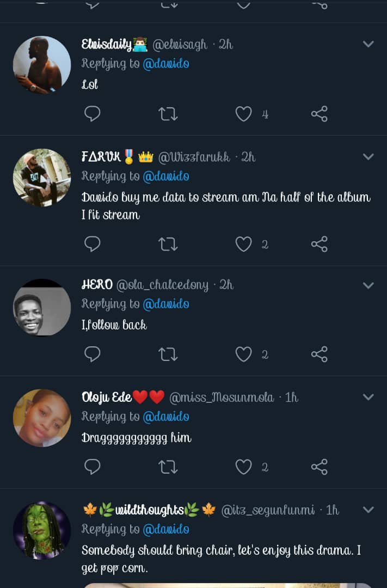Like FARUK's tweet about buying data
The width and height of the screenshot is (387, 588).
[x=243, y=244]
